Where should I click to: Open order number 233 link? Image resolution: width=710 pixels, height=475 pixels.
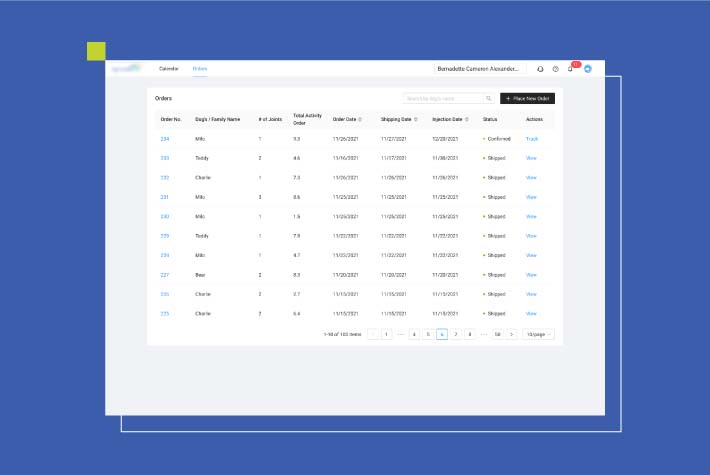click(x=165, y=158)
